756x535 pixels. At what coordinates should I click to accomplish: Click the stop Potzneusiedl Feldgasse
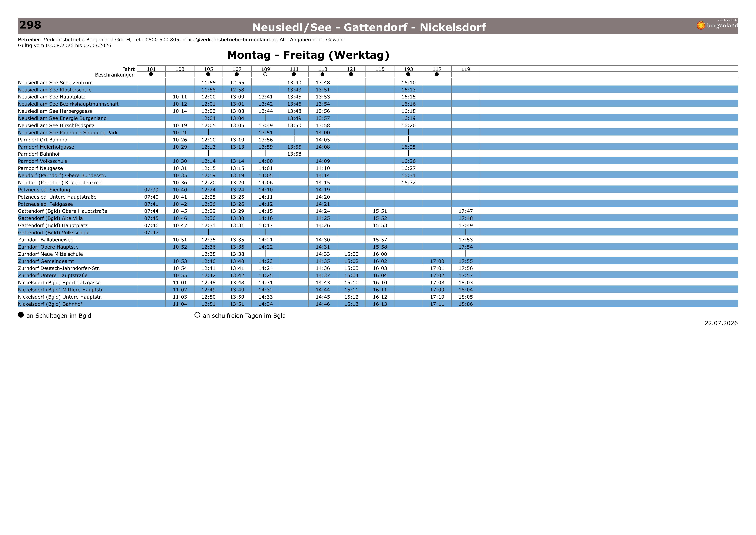tap(45, 204)
